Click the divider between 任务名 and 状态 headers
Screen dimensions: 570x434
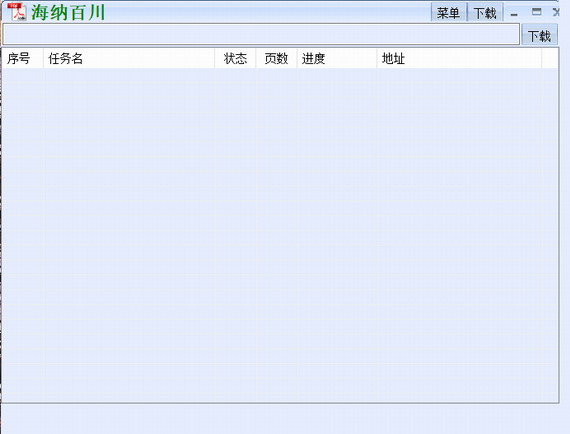coord(214,58)
